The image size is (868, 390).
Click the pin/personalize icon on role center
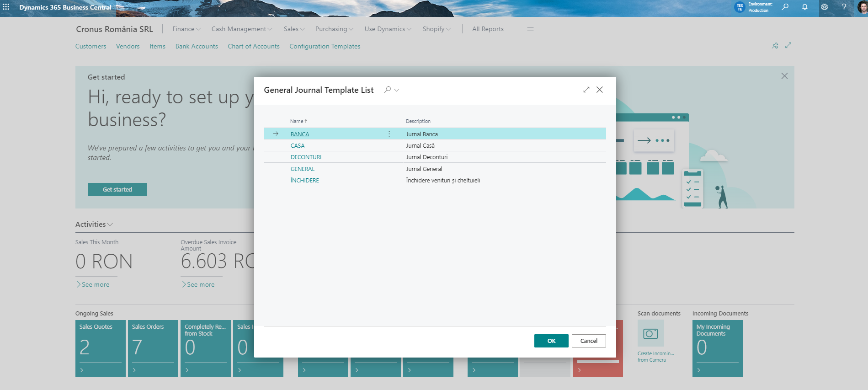pyautogui.click(x=775, y=45)
